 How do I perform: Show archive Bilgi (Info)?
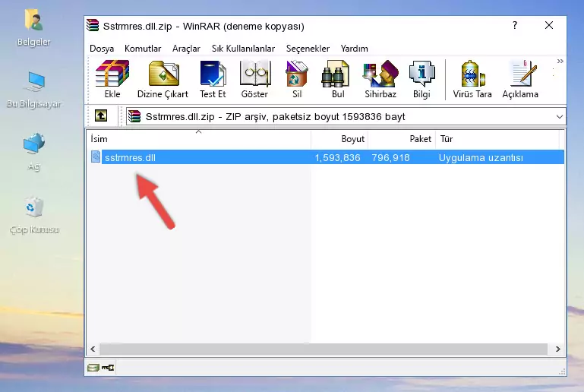421,79
